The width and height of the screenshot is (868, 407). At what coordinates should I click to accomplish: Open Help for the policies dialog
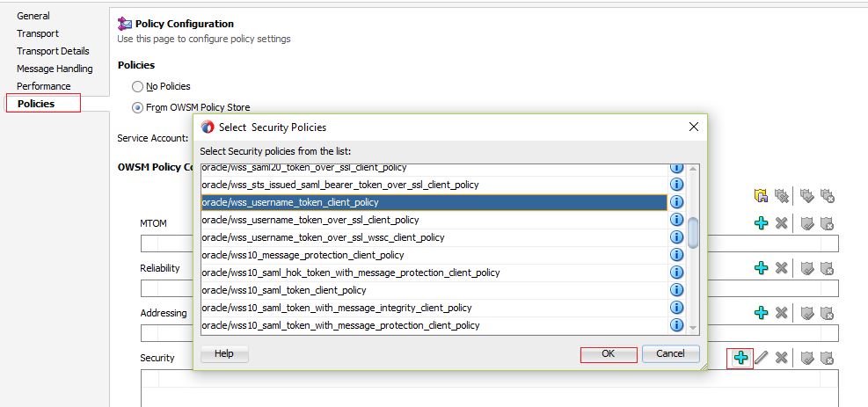click(x=224, y=353)
